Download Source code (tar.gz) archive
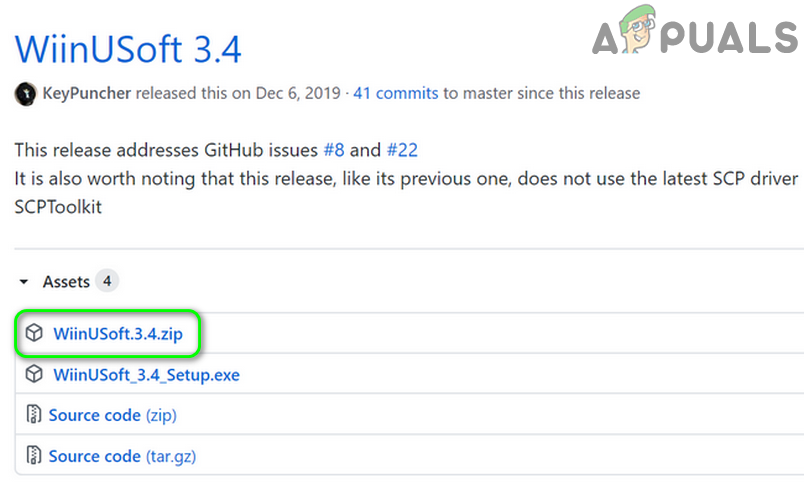804x500 pixels. point(122,456)
